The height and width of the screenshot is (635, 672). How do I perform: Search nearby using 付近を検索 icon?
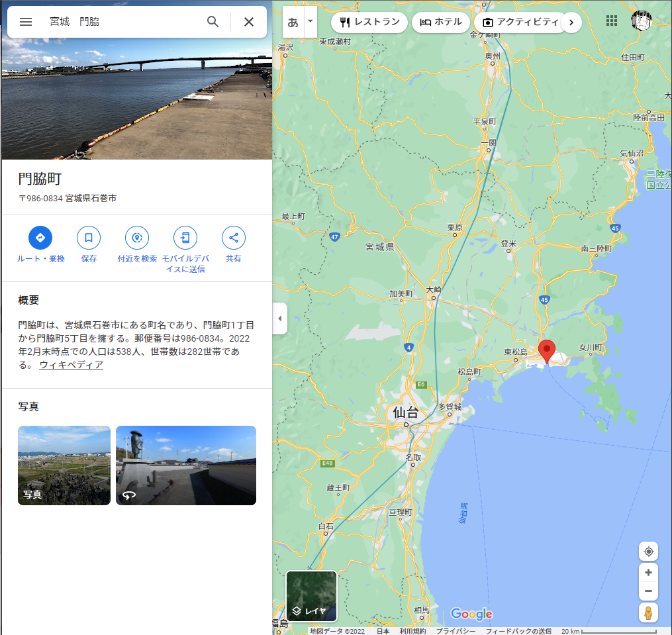tap(137, 238)
